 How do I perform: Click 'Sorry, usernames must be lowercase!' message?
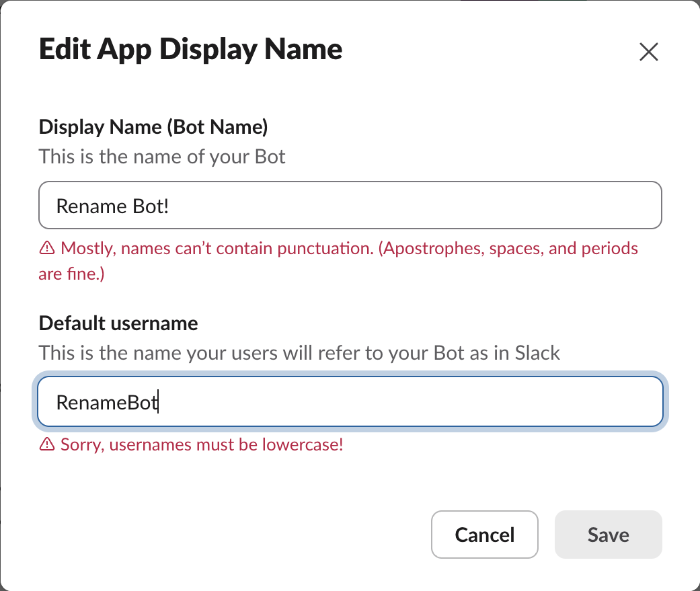[202, 444]
